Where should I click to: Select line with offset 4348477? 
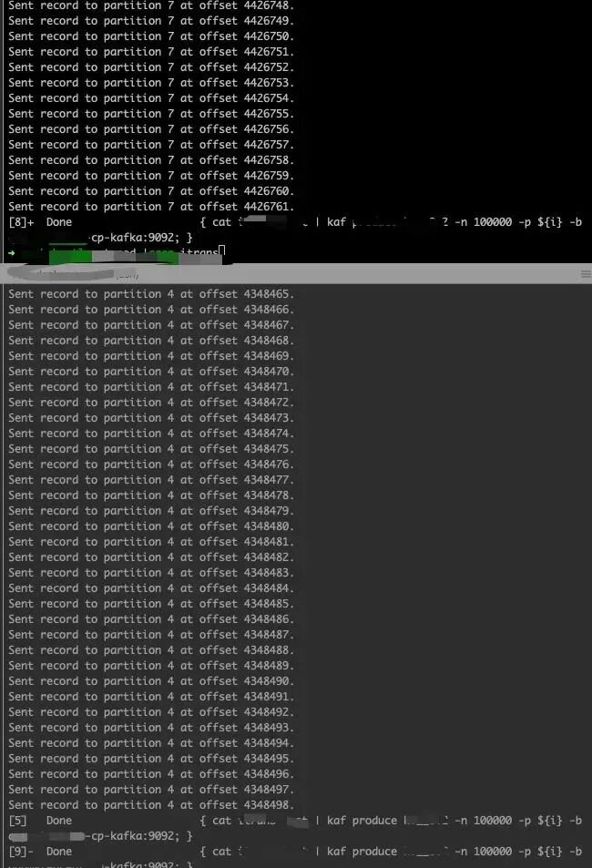tap(151, 481)
